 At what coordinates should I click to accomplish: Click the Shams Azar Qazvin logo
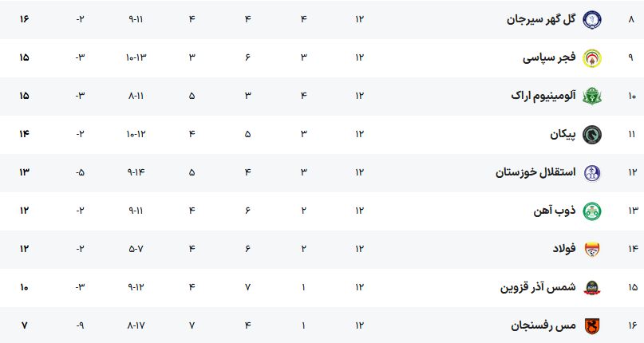591,287
